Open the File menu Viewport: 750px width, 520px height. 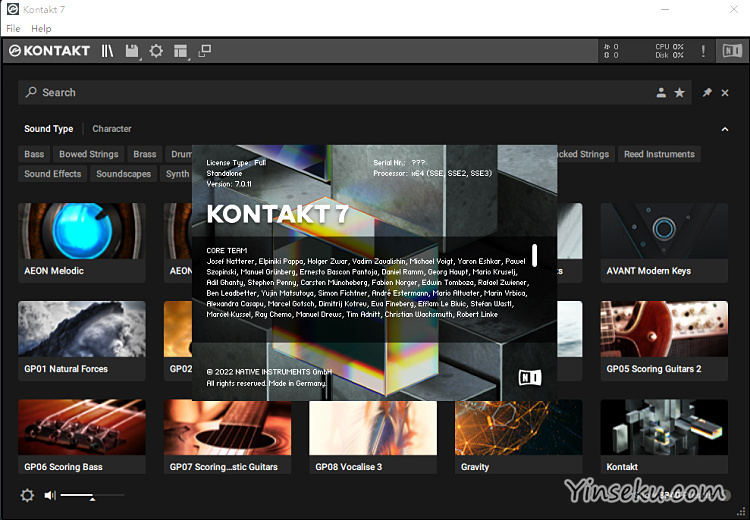tap(13, 29)
